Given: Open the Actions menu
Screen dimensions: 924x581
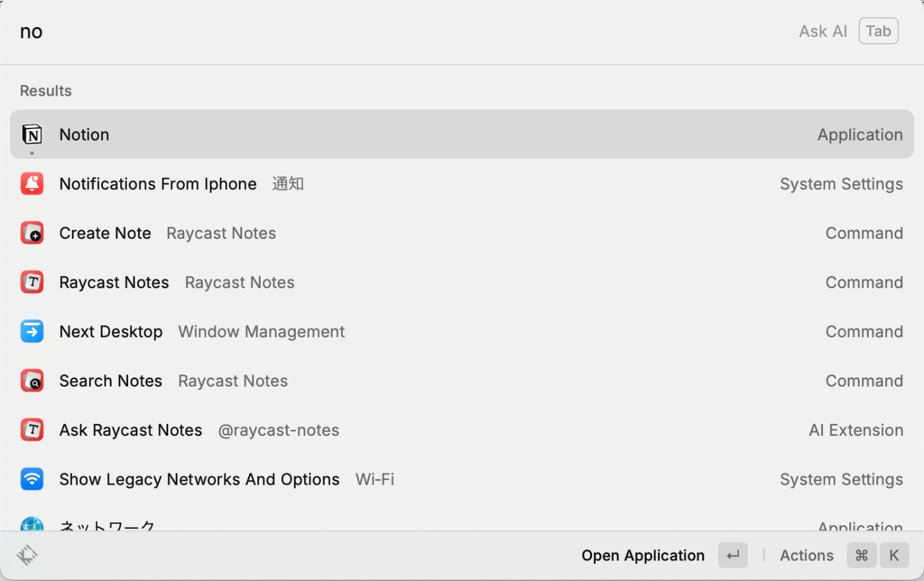Looking at the screenshot, I should 806,556.
